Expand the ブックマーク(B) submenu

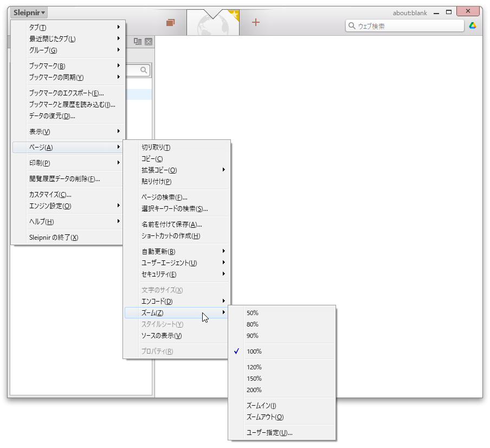click(x=68, y=66)
